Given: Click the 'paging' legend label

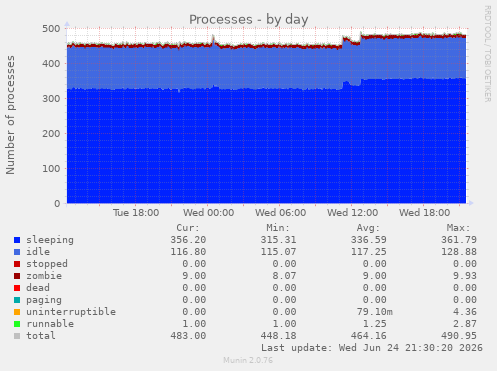Looking at the screenshot, I should click(44, 300).
